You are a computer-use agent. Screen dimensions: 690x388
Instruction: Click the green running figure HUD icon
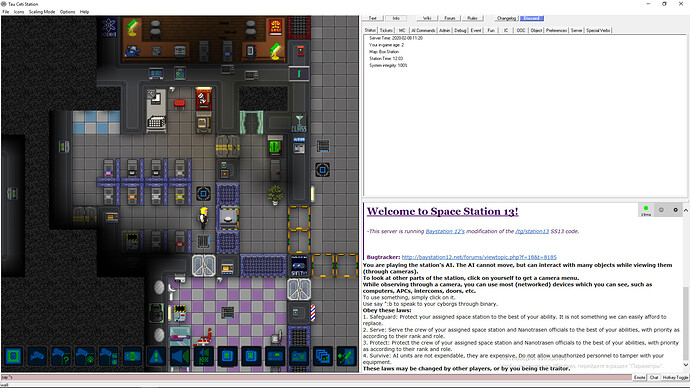point(346,356)
